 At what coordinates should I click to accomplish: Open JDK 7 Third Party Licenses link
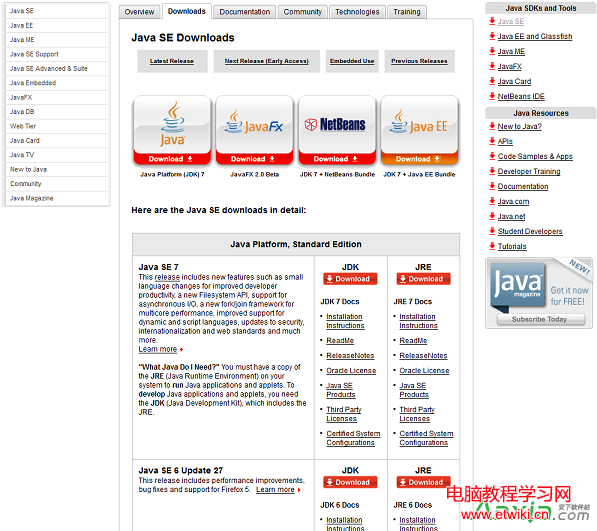point(343,414)
